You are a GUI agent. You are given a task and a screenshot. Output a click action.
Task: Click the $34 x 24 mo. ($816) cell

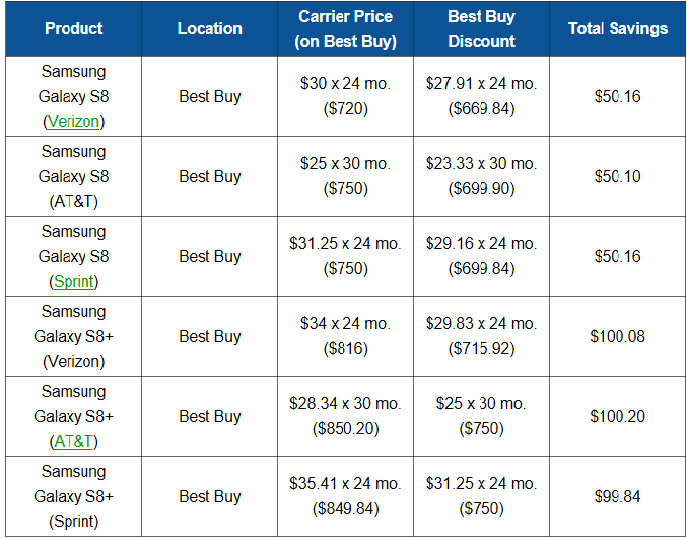[347, 336]
